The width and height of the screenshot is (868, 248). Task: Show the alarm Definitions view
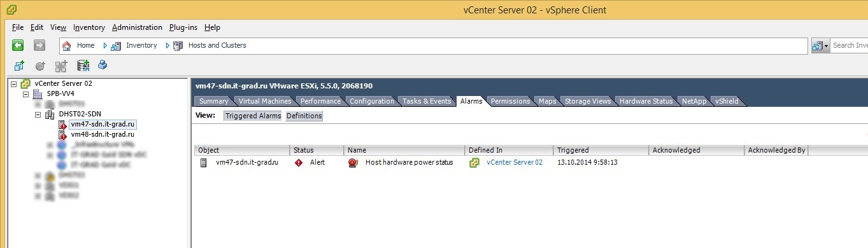tap(304, 116)
